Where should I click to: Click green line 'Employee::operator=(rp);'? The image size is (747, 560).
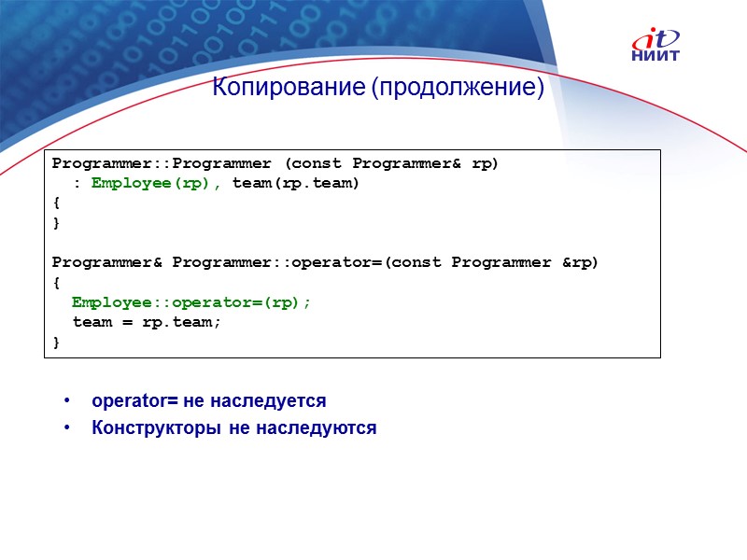(x=191, y=302)
